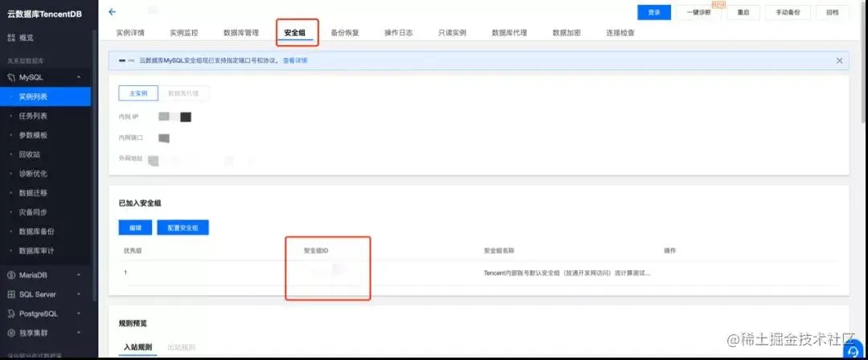Screen dimensions: 868x360
Task: Open the 操作日志 tab
Action: 399,33
